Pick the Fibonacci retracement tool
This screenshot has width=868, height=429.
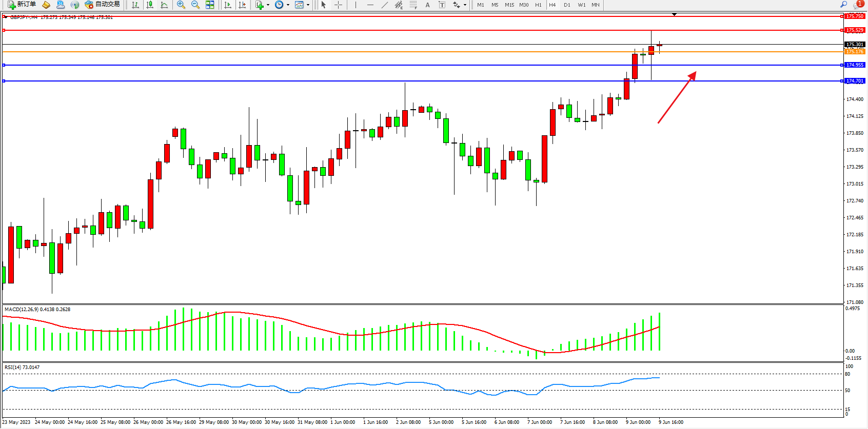point(413,5)
